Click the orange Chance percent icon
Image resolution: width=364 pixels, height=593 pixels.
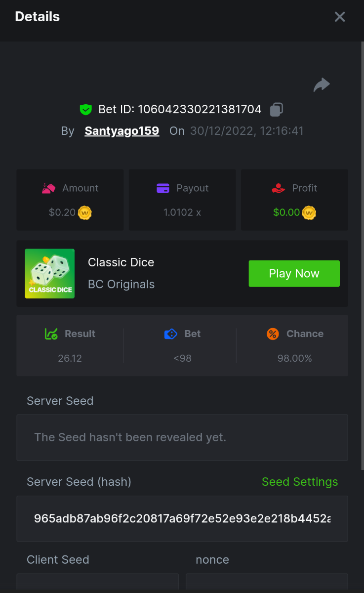point(273,334)
